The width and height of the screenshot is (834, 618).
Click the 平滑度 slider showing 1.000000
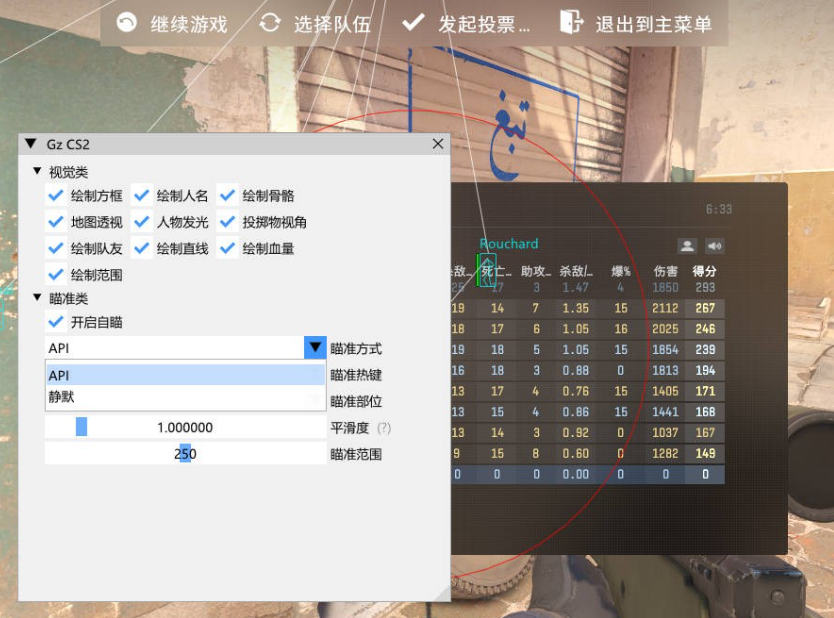[185, 427]
